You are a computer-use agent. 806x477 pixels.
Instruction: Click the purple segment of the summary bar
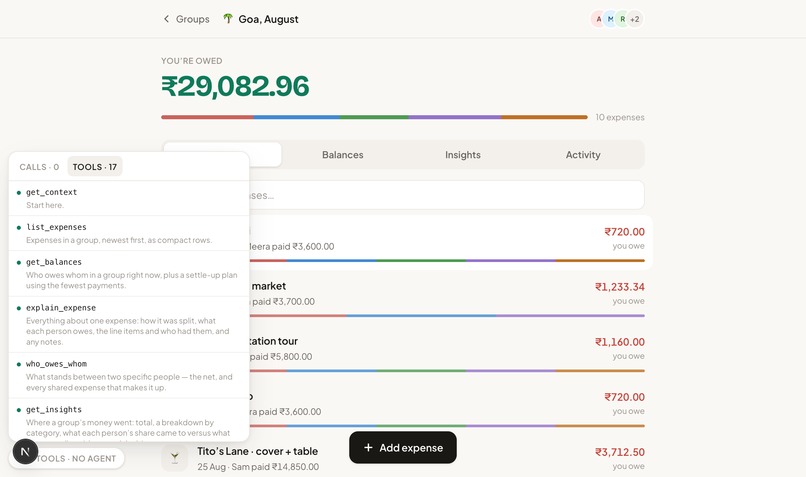pos(455,117)
